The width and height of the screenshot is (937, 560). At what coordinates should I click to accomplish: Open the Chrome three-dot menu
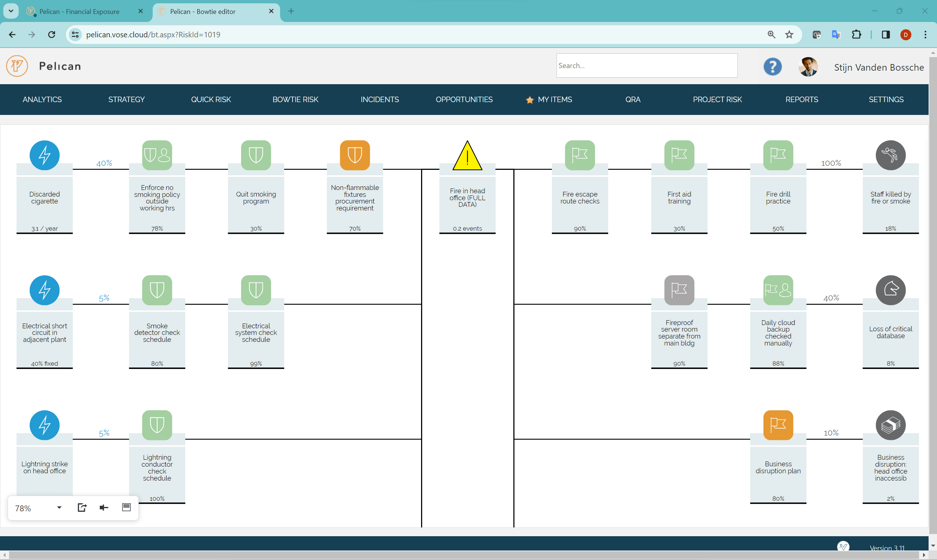tap(926, 34)
